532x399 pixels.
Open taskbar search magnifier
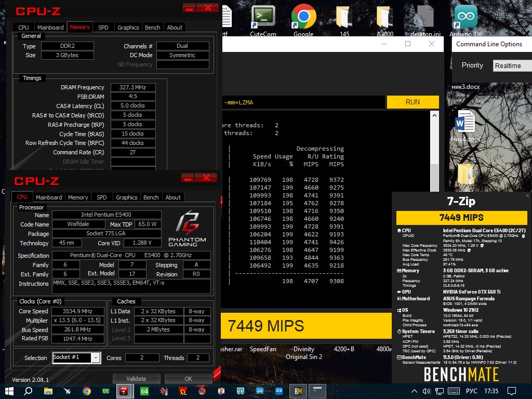[x=28, y=391]
